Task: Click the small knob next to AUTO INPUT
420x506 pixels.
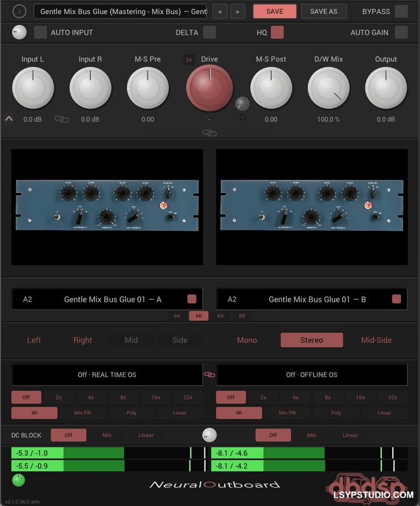Action: coord(20,33)
